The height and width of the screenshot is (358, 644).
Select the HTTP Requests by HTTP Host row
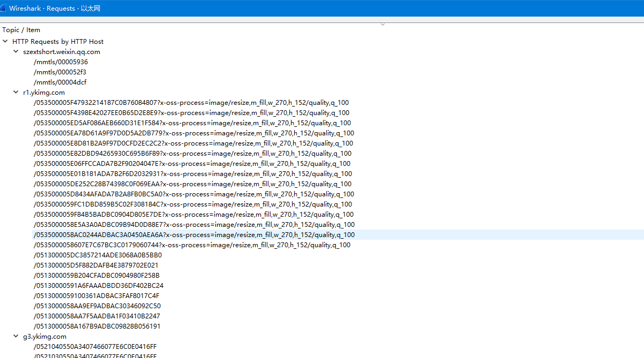click(x=58, y=41)
